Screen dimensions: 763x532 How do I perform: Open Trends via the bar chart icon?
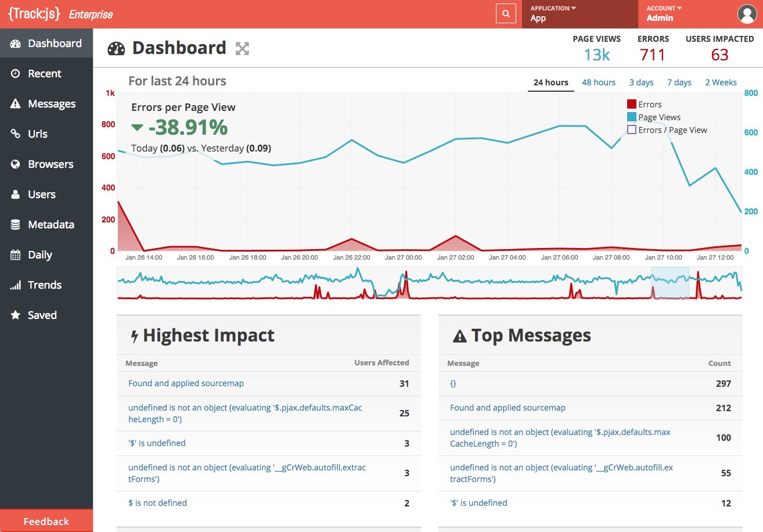click(16, 285)
